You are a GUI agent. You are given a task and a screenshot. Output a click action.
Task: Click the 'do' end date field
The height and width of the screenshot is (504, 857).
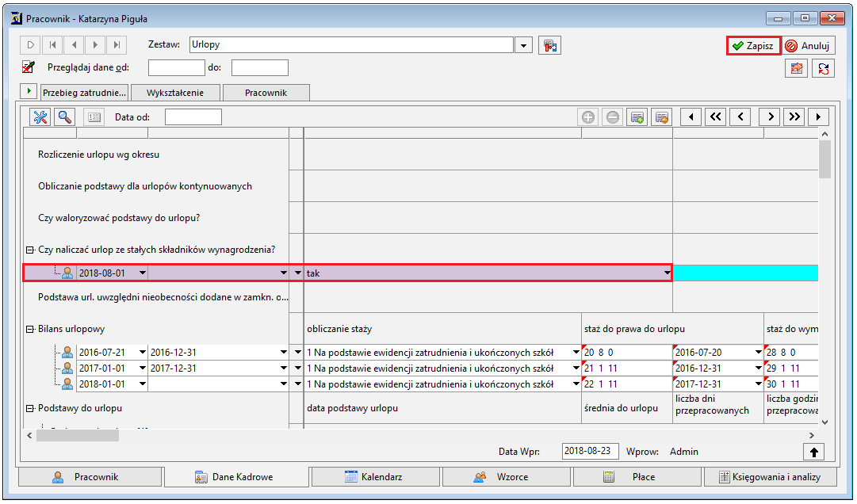tap(259, 67)
